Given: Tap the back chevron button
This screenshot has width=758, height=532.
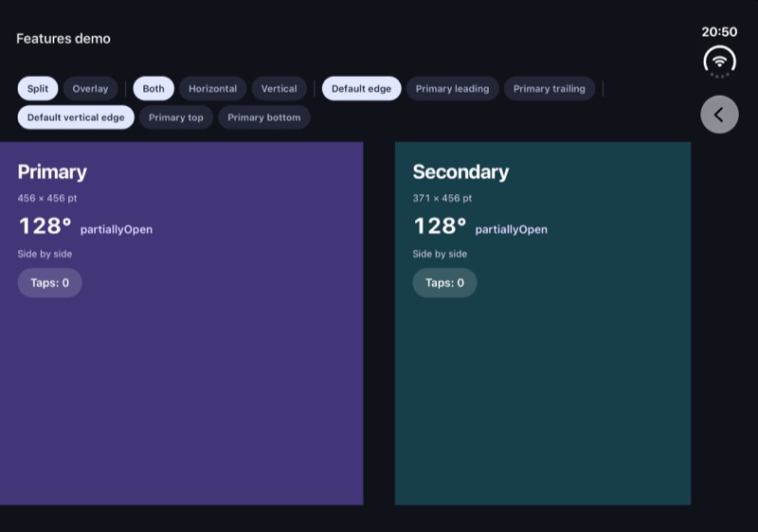Looking at the screenshot, I should click(719, 115).
